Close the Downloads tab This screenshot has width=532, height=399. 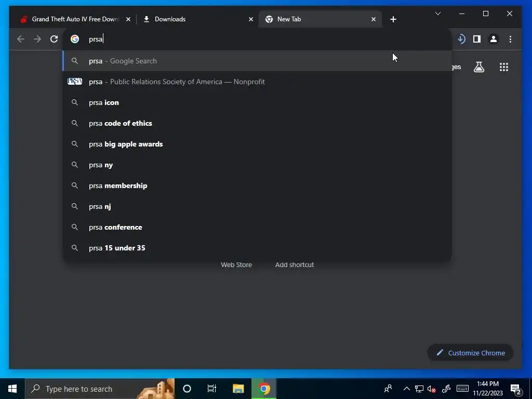251,19
